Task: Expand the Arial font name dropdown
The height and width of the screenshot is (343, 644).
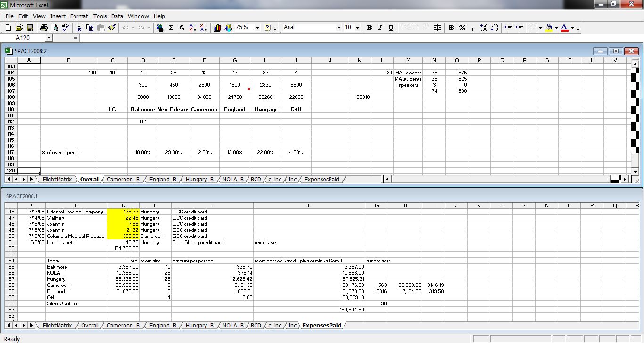Action: pyautogui.click(x=339, y=28)
